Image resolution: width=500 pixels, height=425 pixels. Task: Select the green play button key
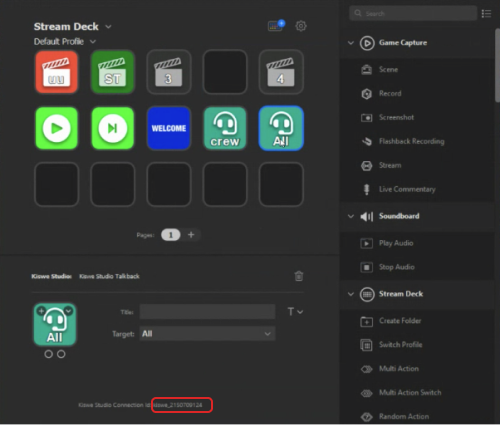57,128
